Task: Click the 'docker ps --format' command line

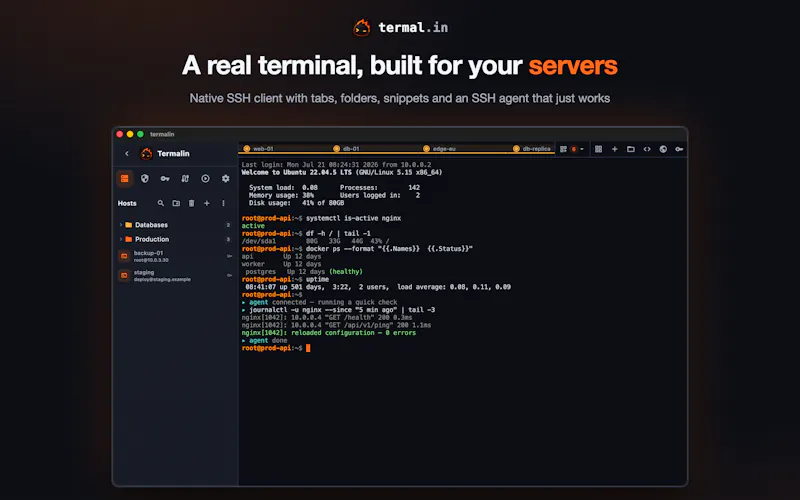Action: [x=389, y=249]
